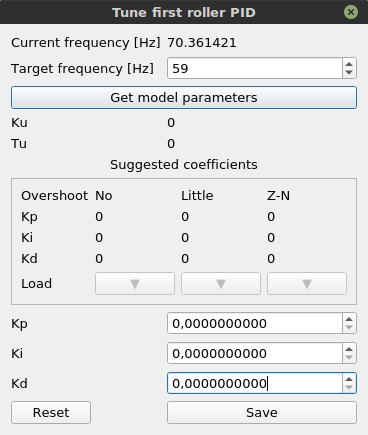Click Kd value under Z-N column
368x435 pixels.
pyautogui.click(x=271, y=259)
